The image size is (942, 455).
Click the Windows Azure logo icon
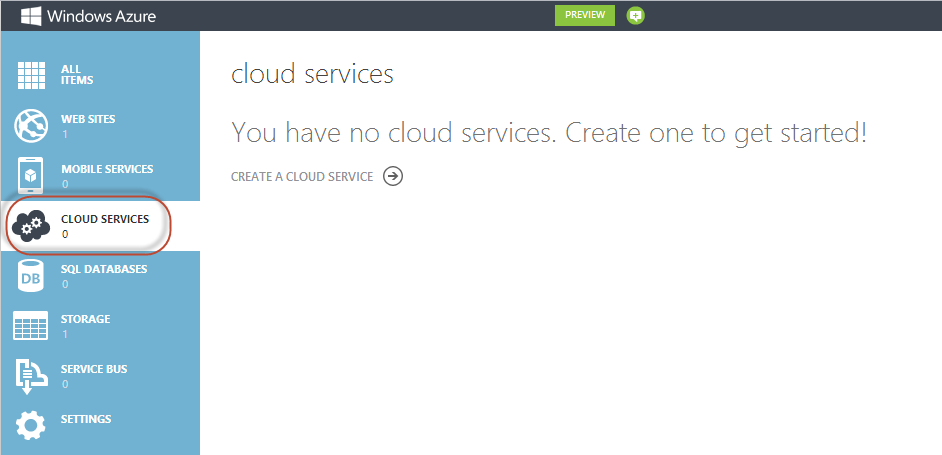click(31, 16)
